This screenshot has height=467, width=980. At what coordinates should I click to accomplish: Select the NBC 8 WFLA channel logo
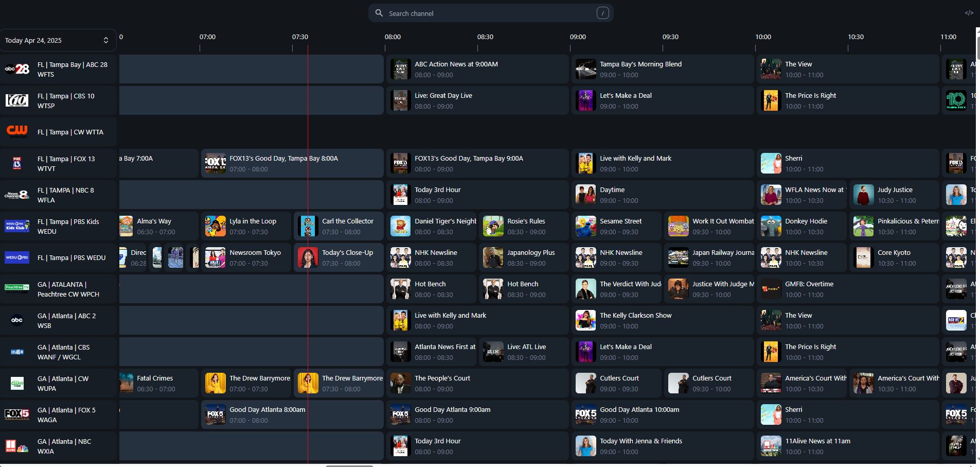(17, 195)
